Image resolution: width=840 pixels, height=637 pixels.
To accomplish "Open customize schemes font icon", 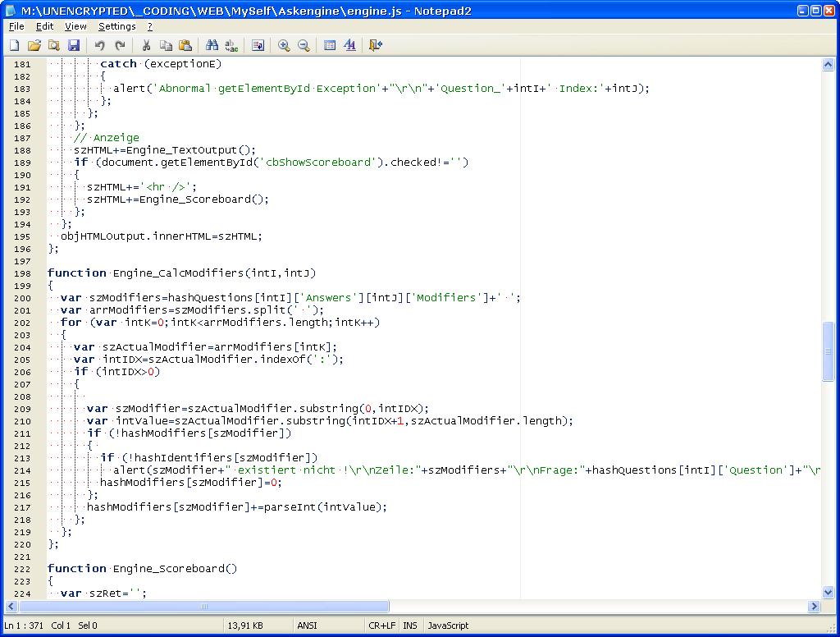I will (349, 46).
